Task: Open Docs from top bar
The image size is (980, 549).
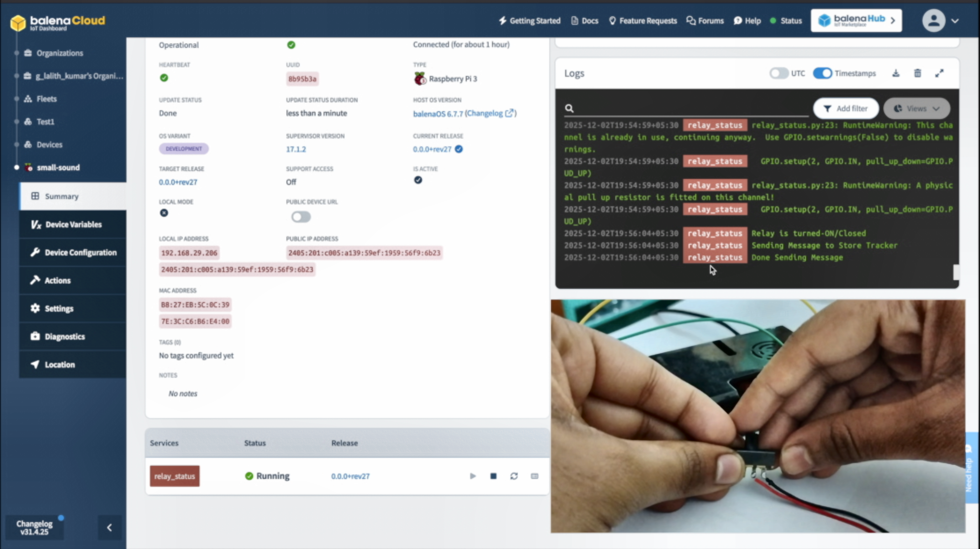Action: pos(585,21)
